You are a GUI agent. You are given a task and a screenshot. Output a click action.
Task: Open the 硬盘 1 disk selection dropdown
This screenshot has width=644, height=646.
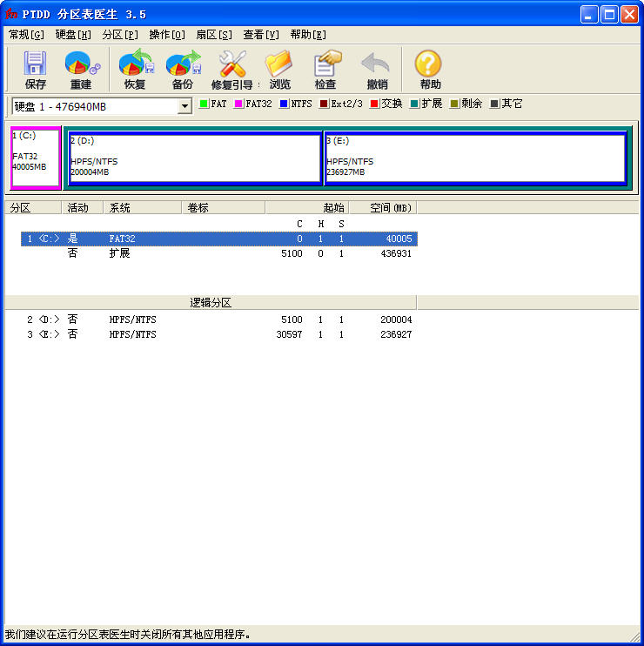(184, 106)
